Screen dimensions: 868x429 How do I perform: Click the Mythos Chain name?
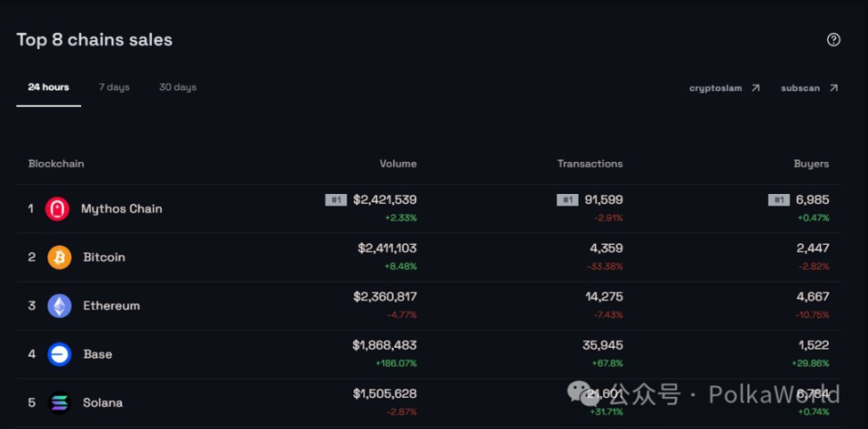coord(121,209)
